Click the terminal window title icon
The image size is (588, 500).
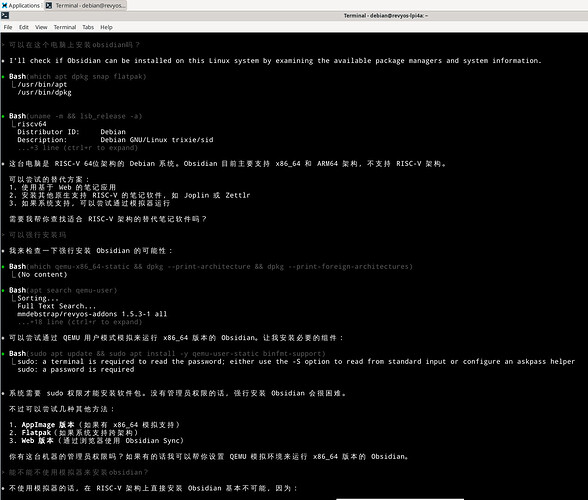[5, 15]
